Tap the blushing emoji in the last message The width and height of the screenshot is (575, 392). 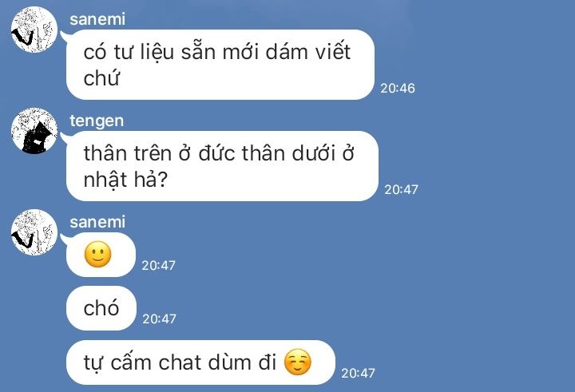click(x=298, y=362)
